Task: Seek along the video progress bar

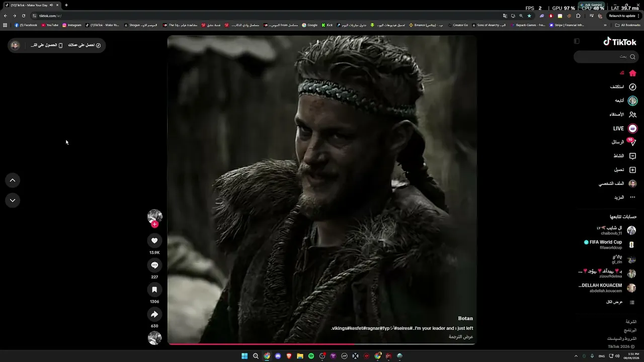Action: (322, 344)
